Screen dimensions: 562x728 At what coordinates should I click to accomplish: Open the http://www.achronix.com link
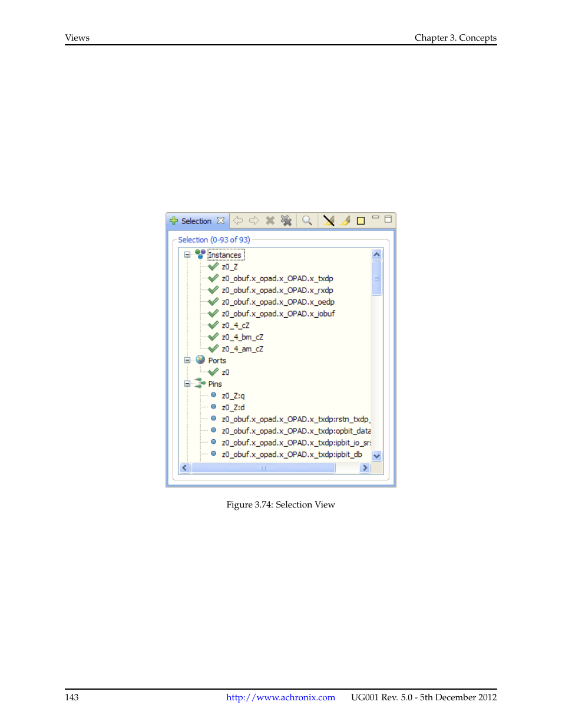coord(280,697)
